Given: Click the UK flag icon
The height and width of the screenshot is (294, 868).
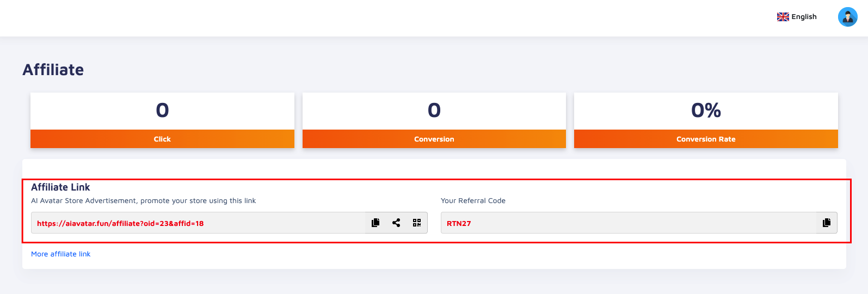Looking at the screenshot, I should (x=783, y=17).
